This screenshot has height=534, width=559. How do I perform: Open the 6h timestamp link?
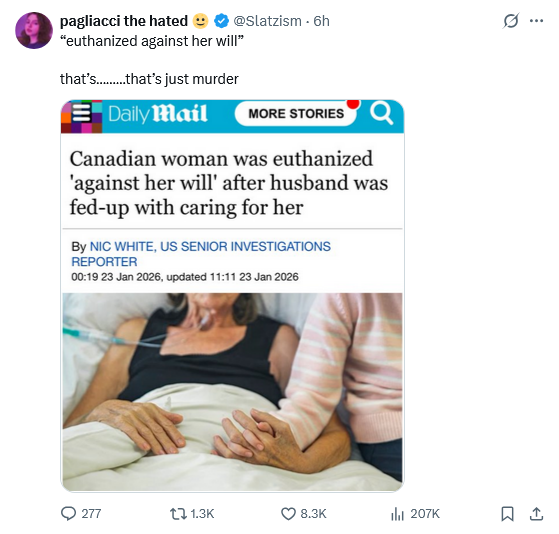321,21
